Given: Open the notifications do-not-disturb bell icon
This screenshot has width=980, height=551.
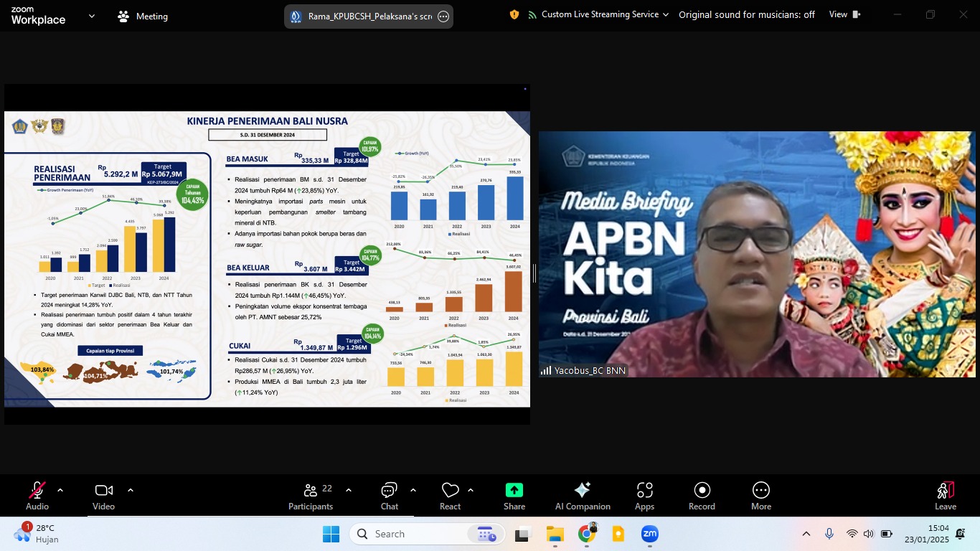Looking at the screenshot, I should (x=961, y=534).
